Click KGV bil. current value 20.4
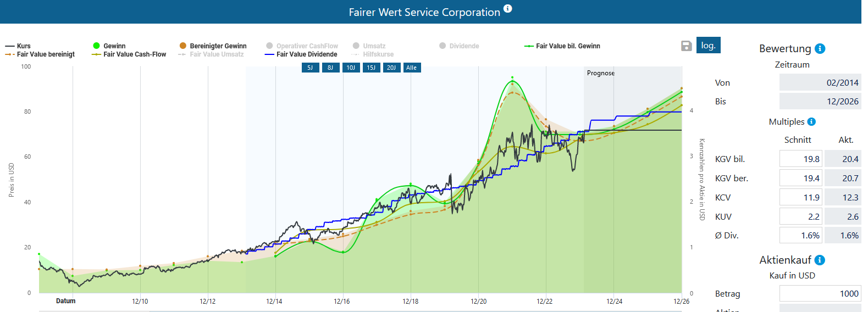The image size is (868, 312). click(x=843, y=159)
